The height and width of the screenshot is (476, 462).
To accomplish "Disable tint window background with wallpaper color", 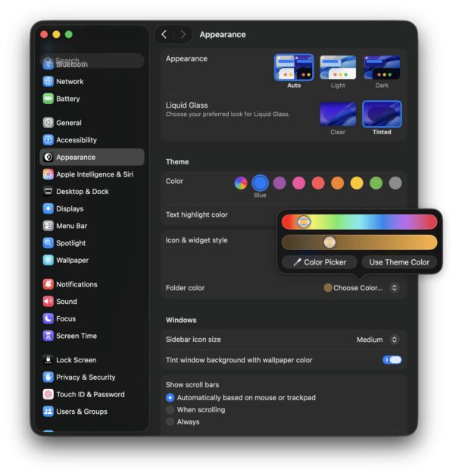I will point(392,360).
